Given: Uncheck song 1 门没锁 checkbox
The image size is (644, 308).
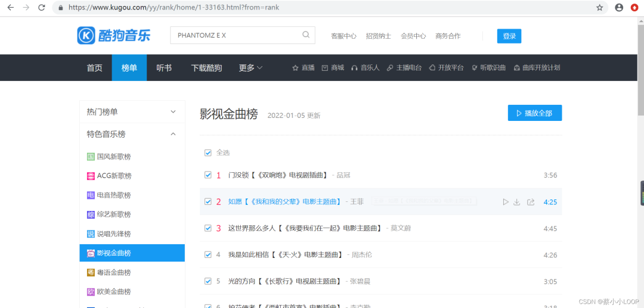Looking at the screenshot, I should (x=208, y=175).
